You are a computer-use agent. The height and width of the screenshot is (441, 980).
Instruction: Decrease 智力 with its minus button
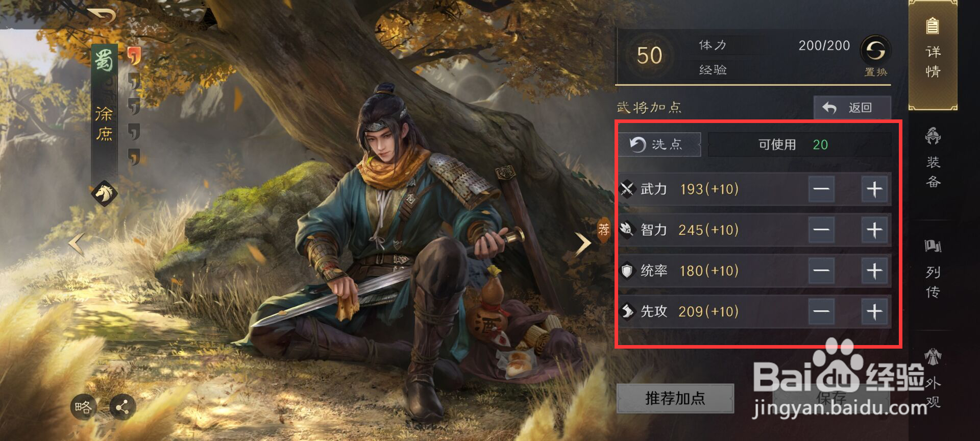(821, 230)
